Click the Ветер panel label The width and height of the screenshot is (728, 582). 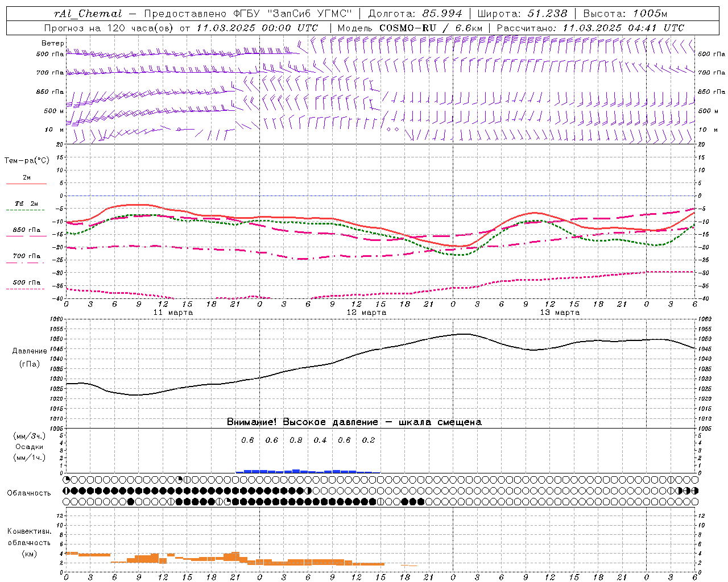[52, 43]
